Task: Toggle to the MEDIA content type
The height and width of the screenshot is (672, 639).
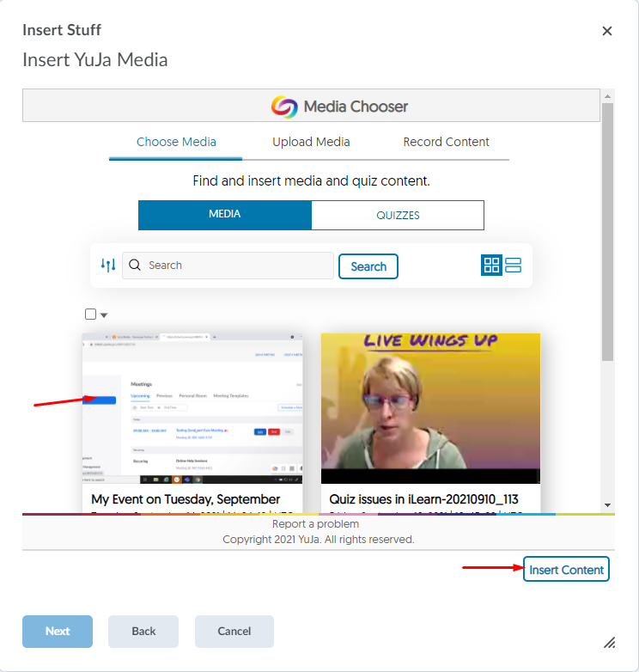Action: 224,215
